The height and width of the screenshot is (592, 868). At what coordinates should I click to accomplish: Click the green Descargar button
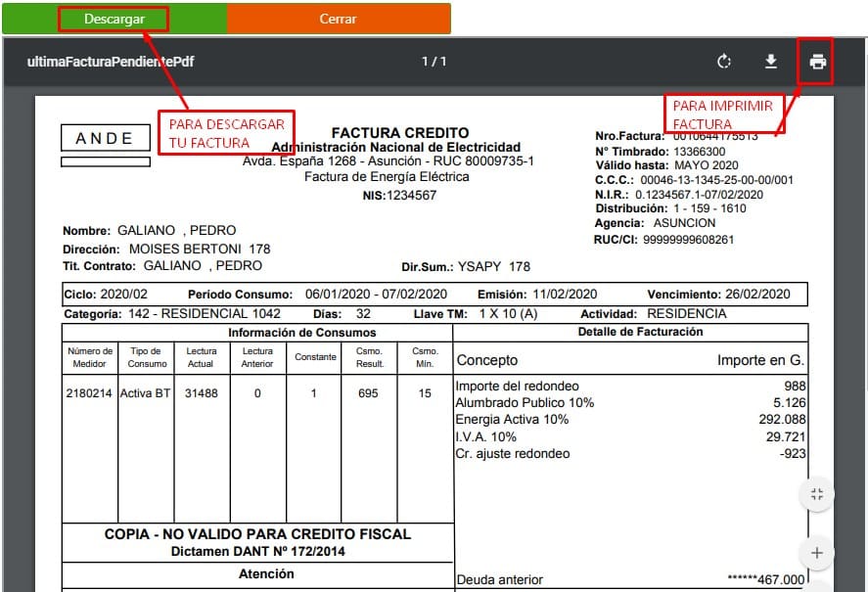click(114, 19)
